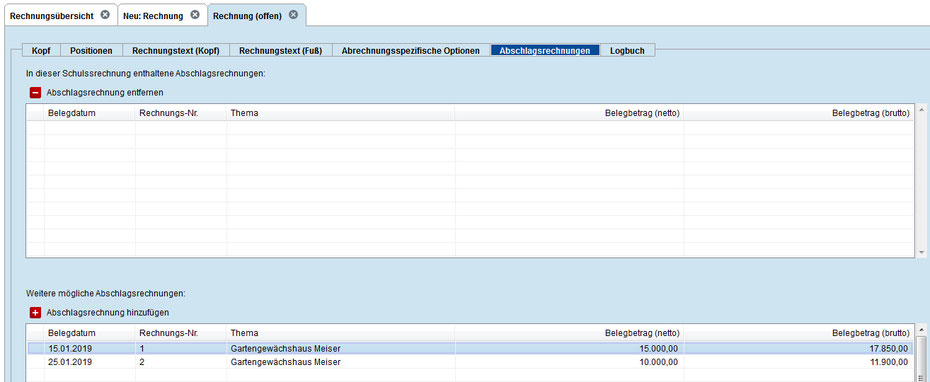Open the Rechnungstext (Kopf) tab
The image size is (930, 382).
(x=176, y=50)
